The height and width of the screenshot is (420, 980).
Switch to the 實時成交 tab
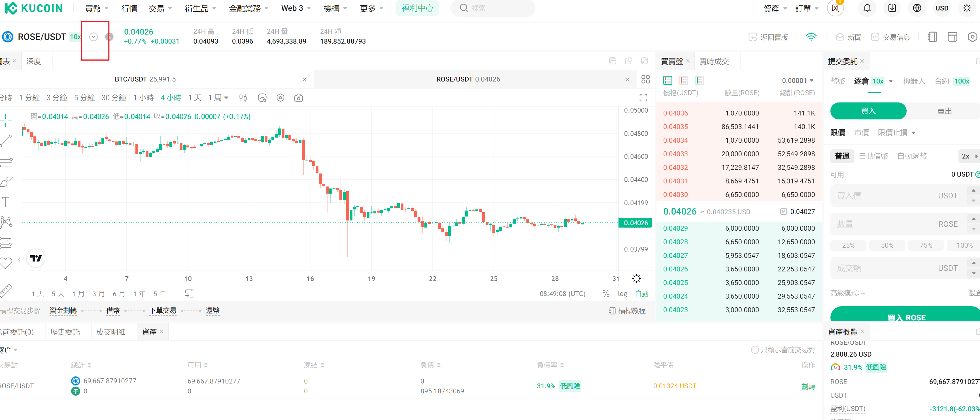click(714, 61)
